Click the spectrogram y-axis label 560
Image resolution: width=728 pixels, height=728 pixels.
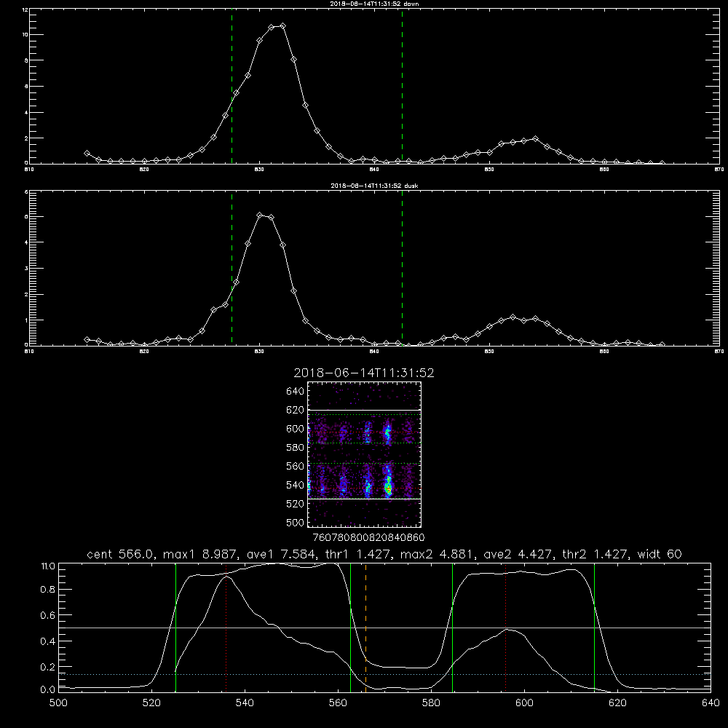(296, 466)
